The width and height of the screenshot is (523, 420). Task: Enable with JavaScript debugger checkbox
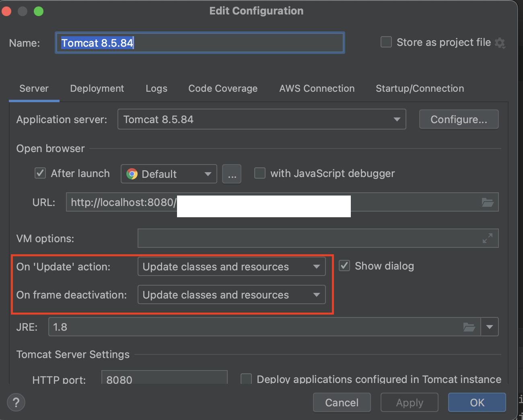coord(260,173)
